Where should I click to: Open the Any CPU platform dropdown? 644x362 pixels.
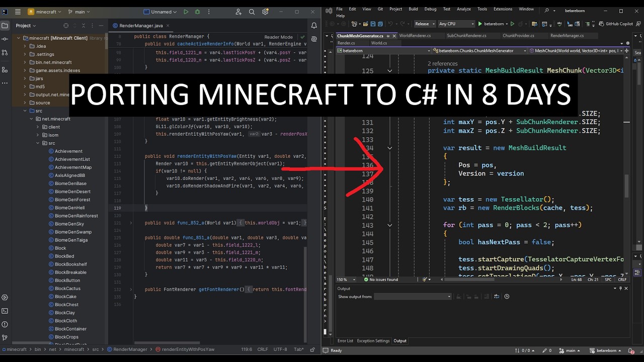pyautogui.click(x=456, y=24)
